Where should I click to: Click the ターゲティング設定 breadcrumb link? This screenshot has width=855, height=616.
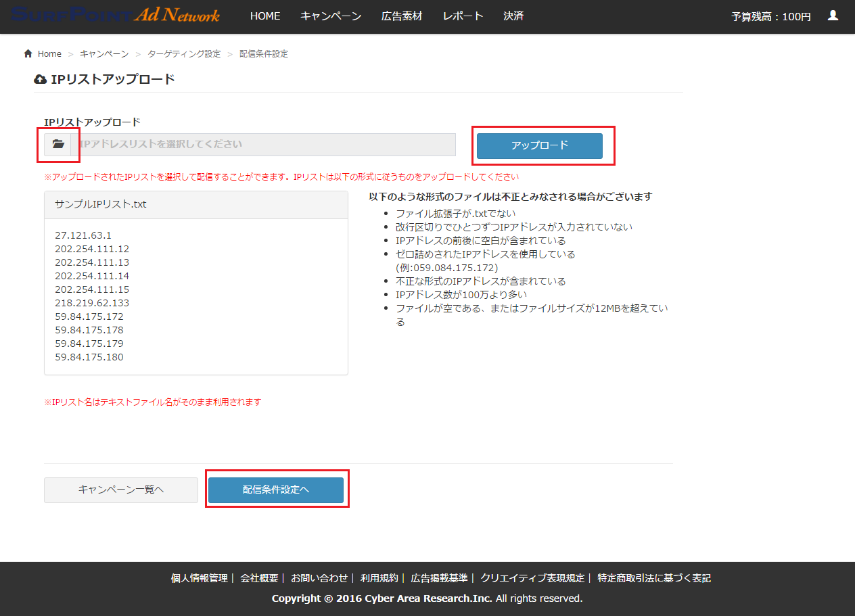184,54
